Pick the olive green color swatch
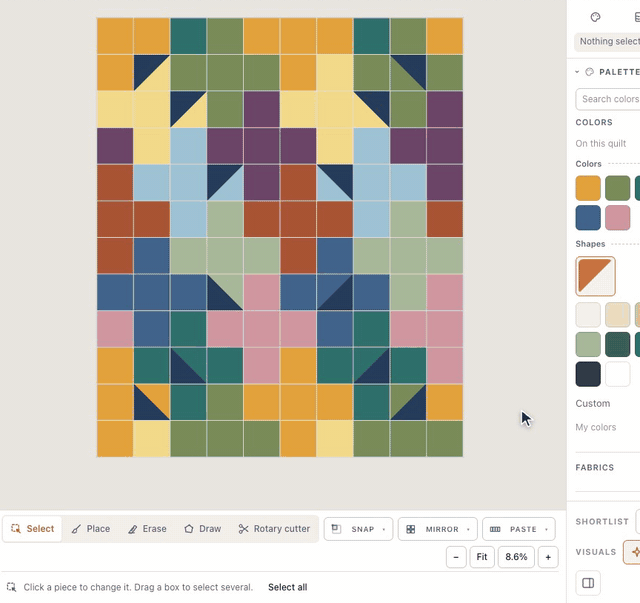The width and height of the screenshot is (640, 603). pyautogui.click(x=618, y=188)
